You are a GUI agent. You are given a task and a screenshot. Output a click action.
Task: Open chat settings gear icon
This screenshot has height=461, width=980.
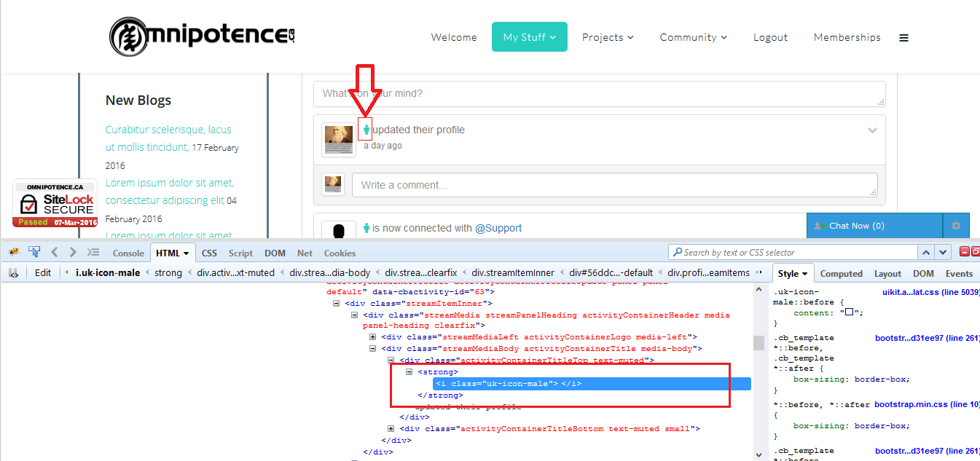tap(956, 226)
